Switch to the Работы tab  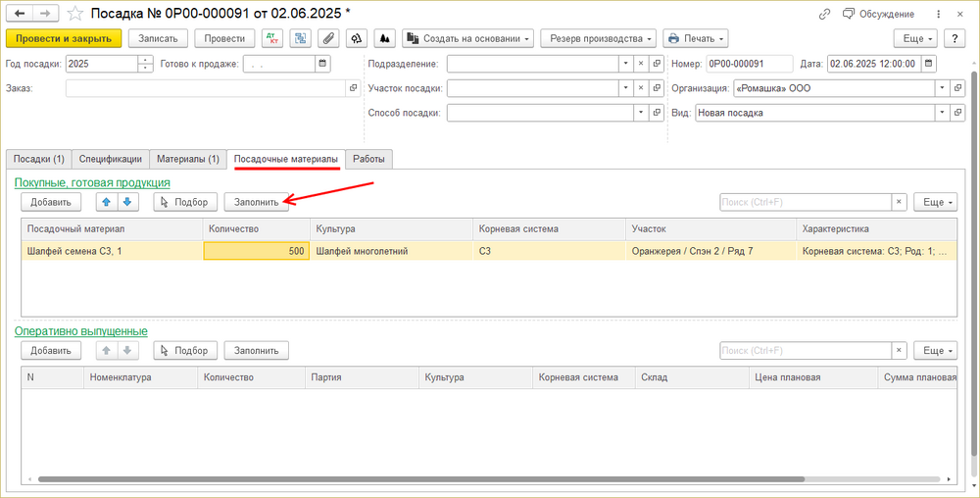point(368,159)
